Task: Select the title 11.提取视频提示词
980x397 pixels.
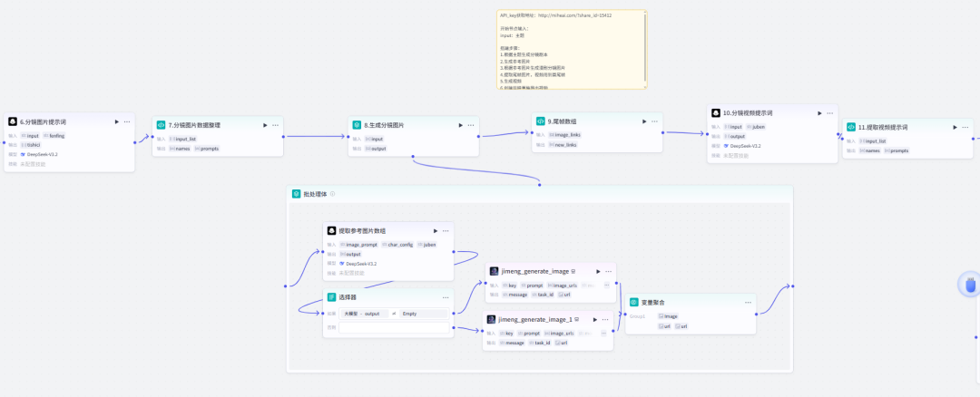Action: tap(883, 127)
